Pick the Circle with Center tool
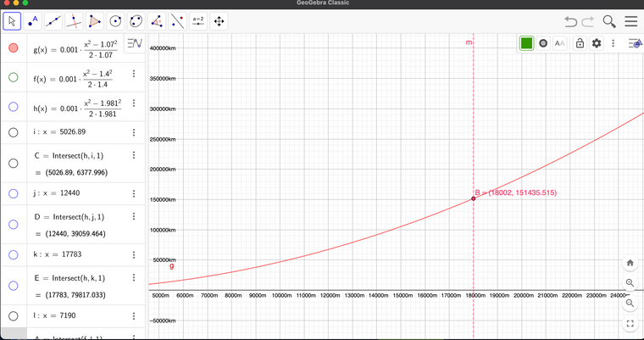This screenshot has width=644, height=340. pyautogui.click(x=115, y=20)
